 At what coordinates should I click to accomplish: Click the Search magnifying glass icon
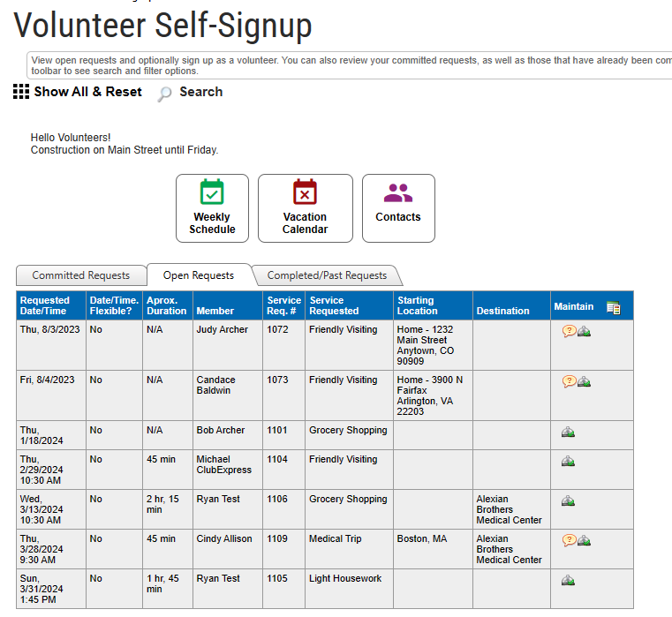click(165, 94)
